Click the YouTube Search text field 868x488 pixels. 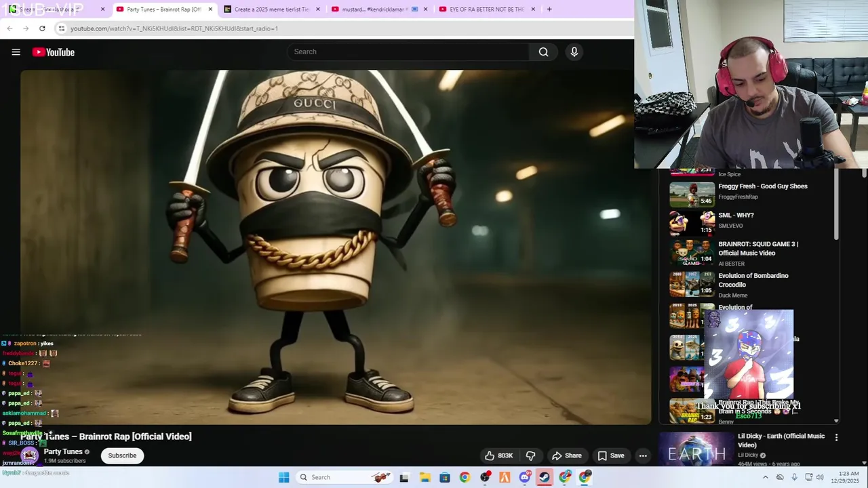tap(409, 52)
